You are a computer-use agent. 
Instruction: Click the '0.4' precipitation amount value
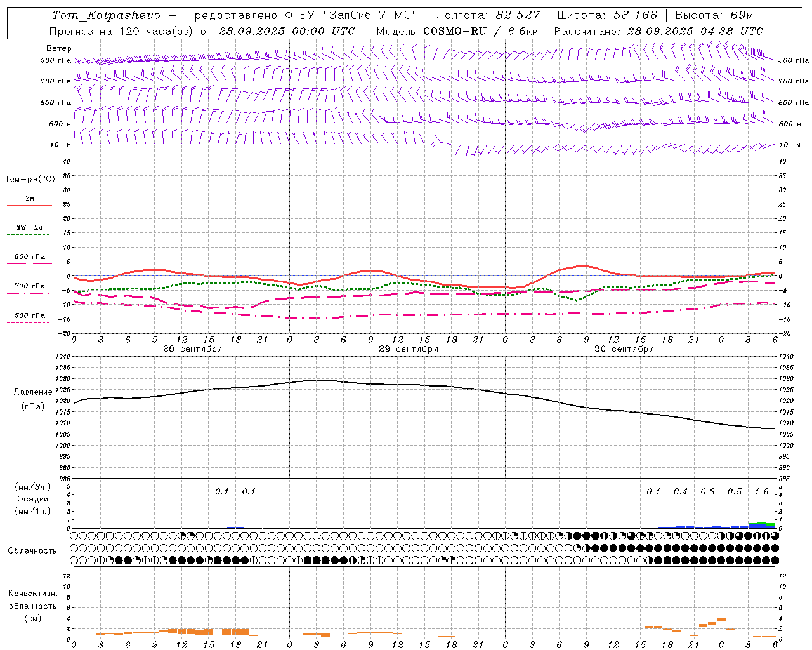[x=680, y=491]
